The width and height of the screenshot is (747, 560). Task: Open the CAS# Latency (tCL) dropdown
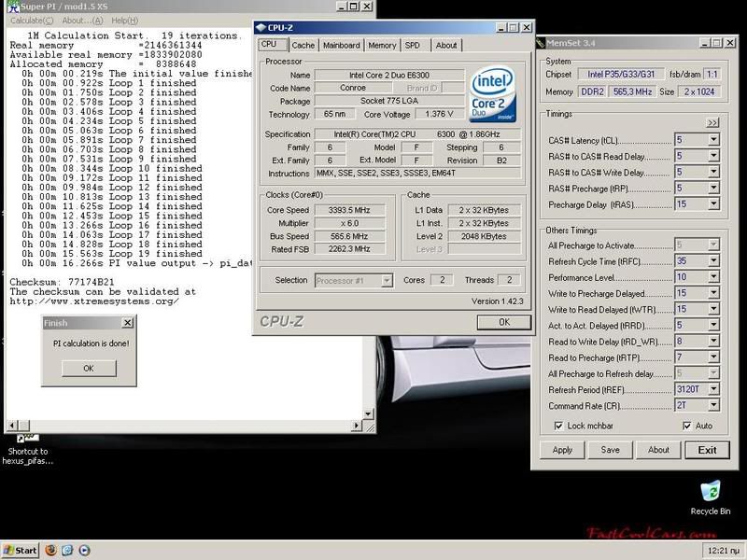(x=713, y=139)
